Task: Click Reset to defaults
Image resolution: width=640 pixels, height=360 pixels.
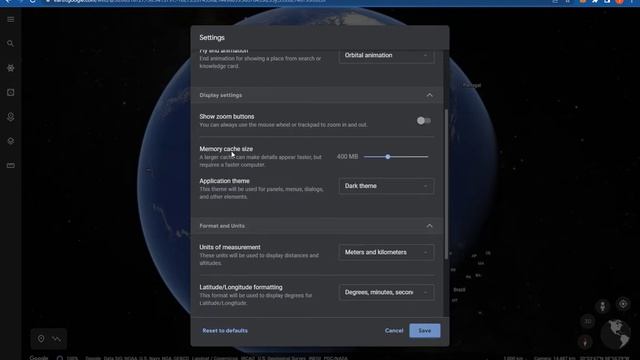Action: pyautogui.click(x=225, y=331)
